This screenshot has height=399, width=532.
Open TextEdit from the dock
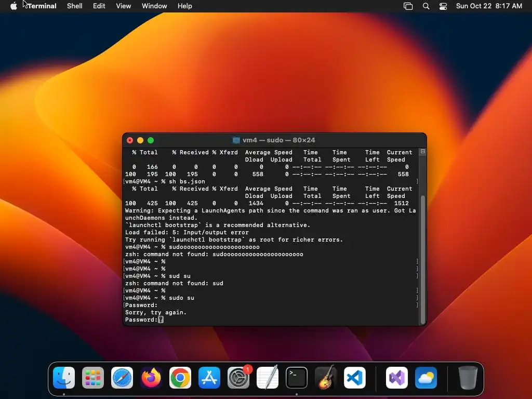[x=268, y=378]
